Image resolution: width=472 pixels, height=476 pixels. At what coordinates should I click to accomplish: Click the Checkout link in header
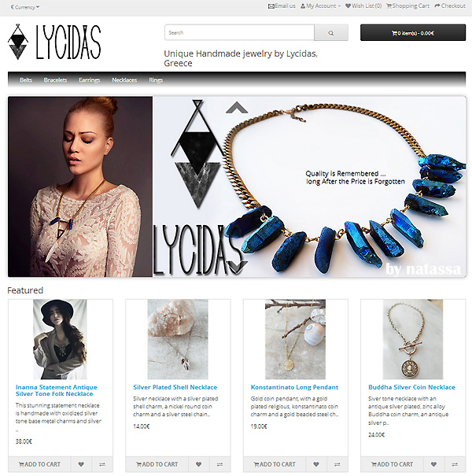450,6
